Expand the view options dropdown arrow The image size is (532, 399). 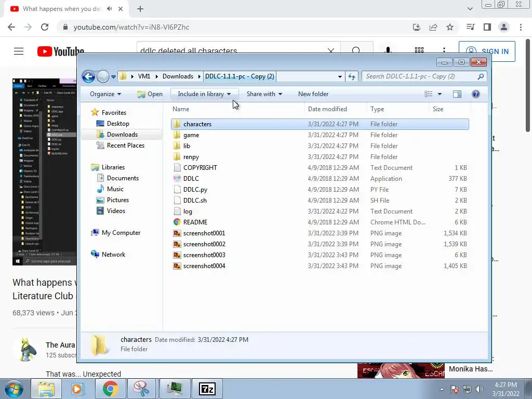point(440,94)
